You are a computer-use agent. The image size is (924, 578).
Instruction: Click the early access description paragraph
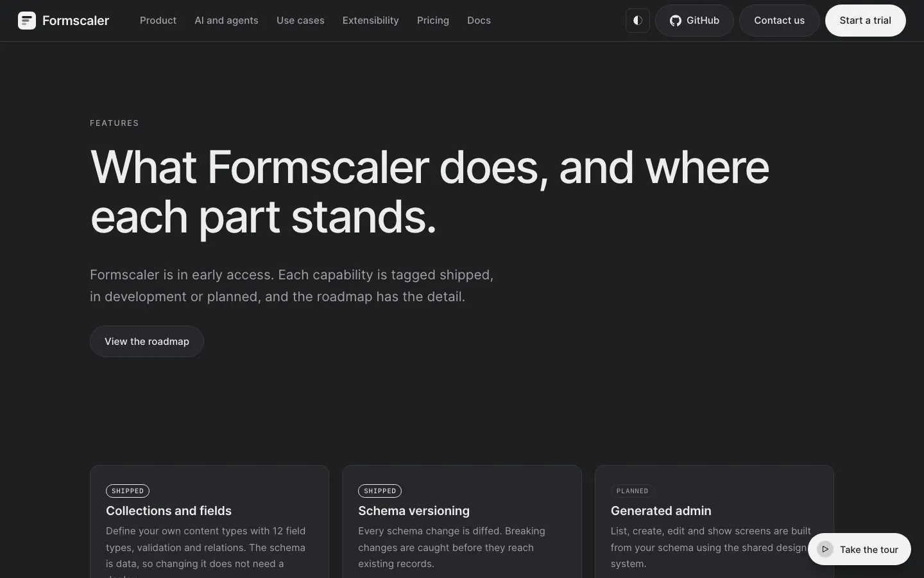coord(292,286)
